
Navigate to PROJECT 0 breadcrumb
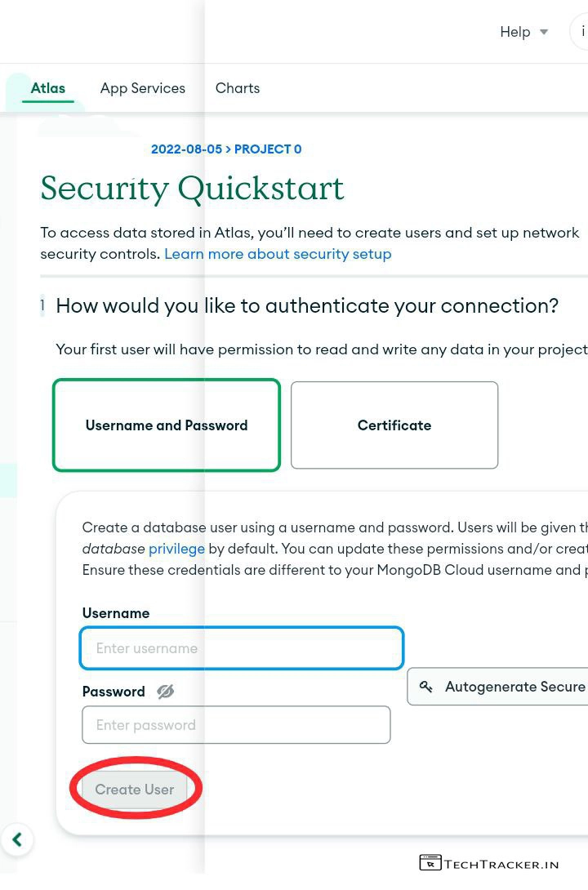point(268,149)
